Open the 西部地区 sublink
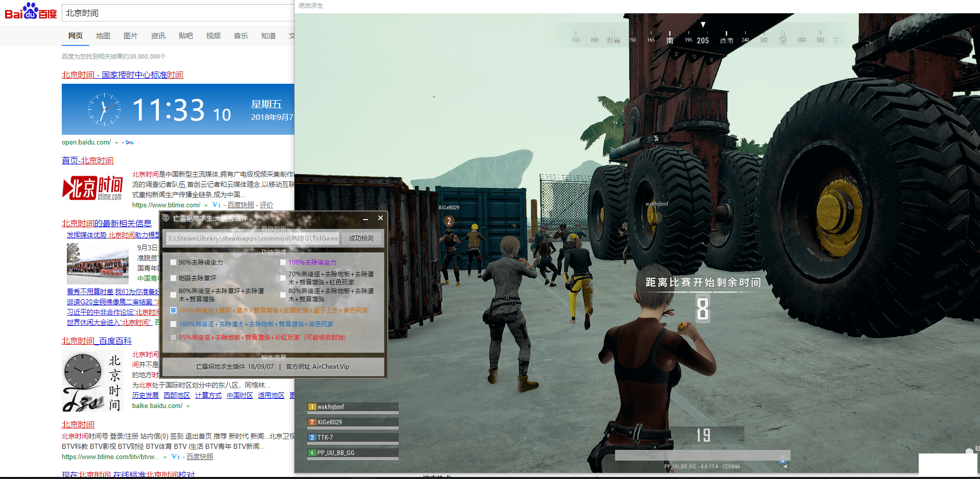980x479 pixels. [x=177, y=395]
